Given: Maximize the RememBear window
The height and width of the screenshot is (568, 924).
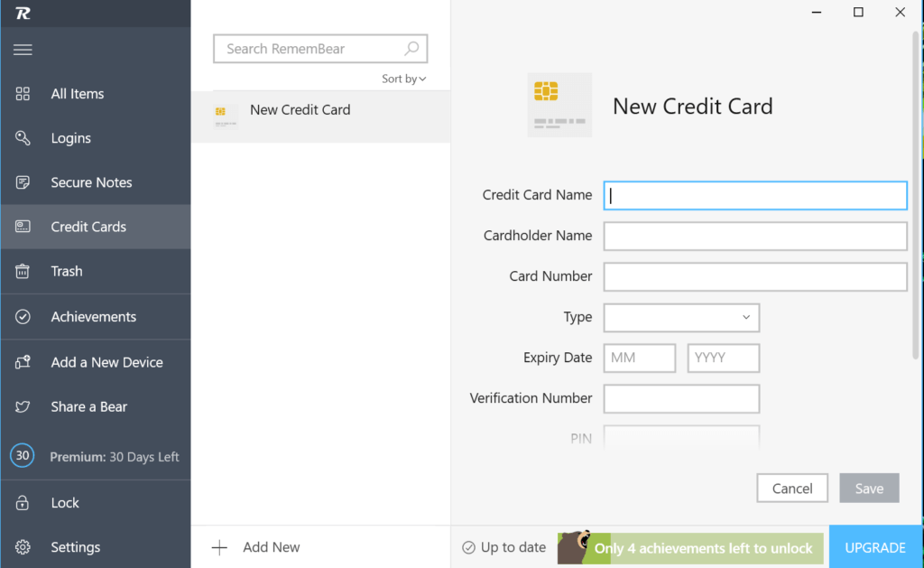Looking at the screenshot, I should tap(858, 13).
